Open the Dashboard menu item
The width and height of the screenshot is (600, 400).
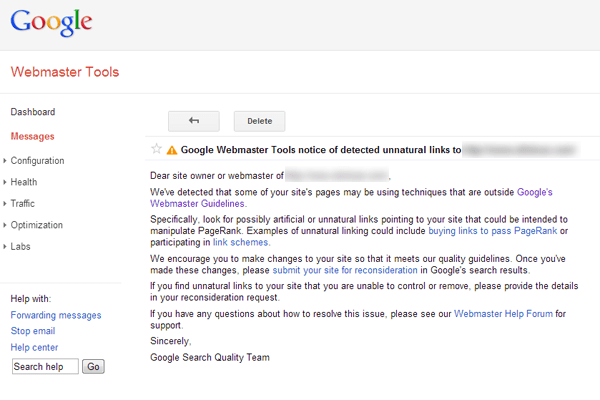point(33,112)
